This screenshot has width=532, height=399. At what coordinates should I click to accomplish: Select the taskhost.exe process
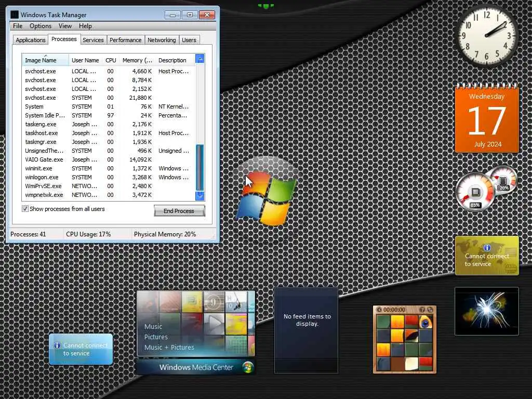(x=108, y=133)
